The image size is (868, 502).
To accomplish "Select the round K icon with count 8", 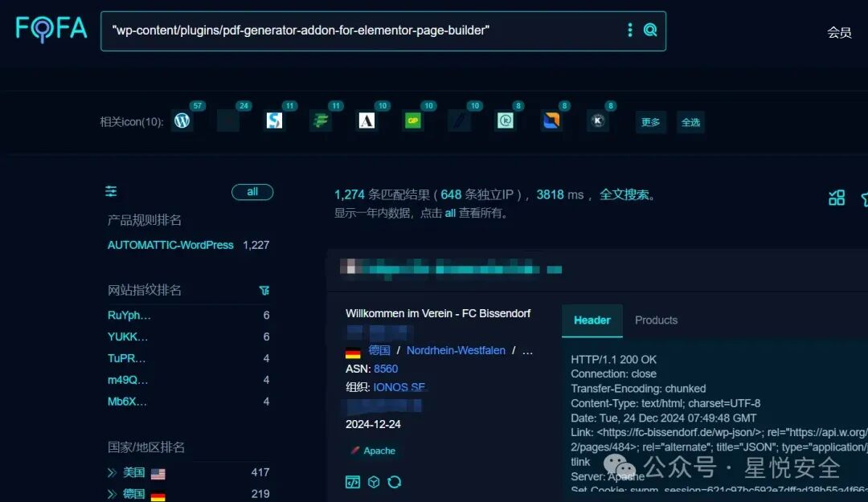I will click(x=598, y=120).
